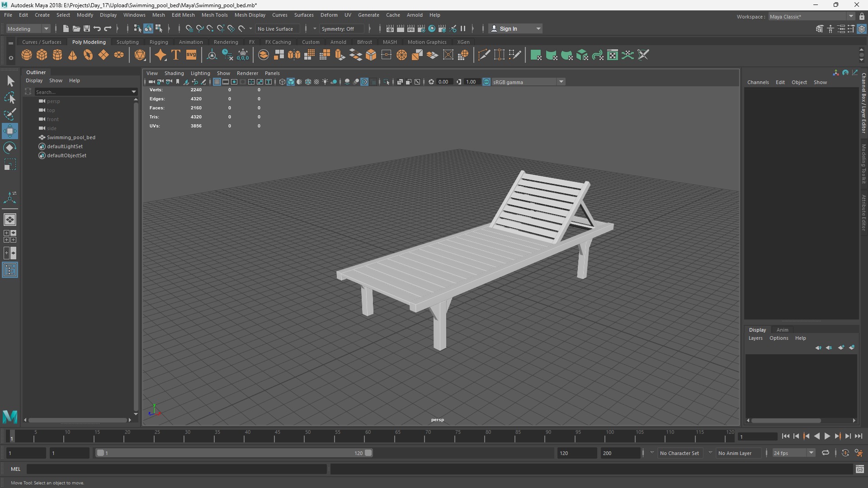Toggle the resolution gate viewport button
This screenshot has height=488, width=868.
[x=234, y=82]
